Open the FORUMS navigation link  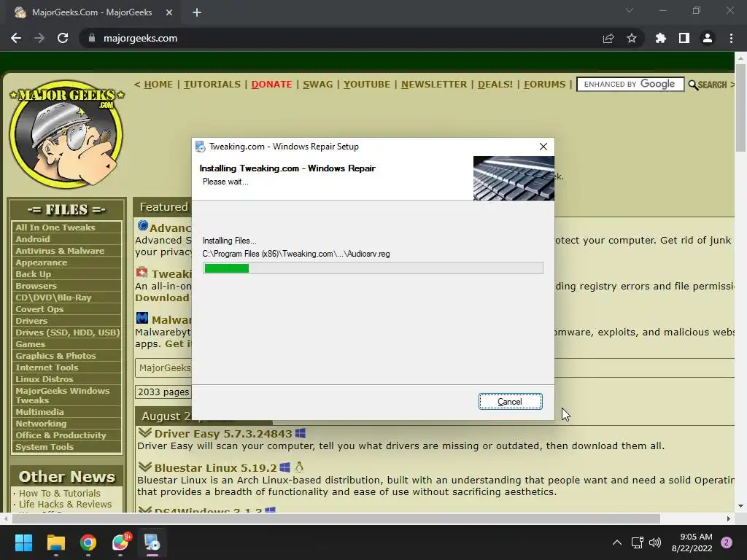click(x=544, y=85)
